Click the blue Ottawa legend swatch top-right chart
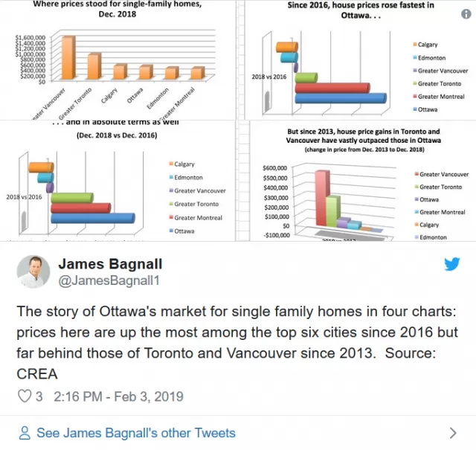The width and height of the screenshot is (476, 450). point(415,109)
